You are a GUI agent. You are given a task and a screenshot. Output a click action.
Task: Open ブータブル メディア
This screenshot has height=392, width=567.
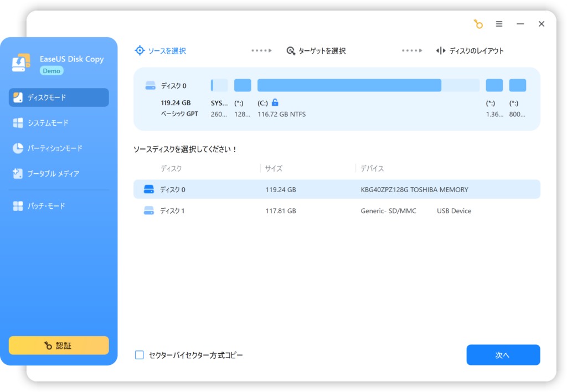59,174
